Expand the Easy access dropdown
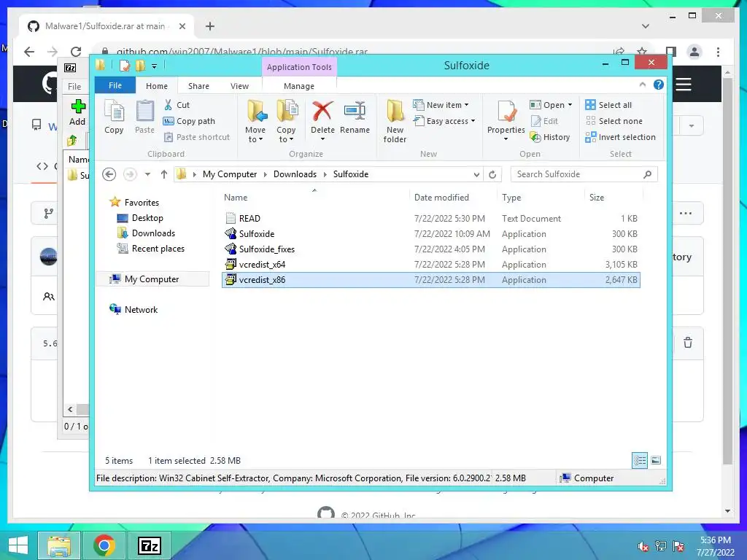The height and width of the screenshot is (560, 747). [x=444, y=121]
